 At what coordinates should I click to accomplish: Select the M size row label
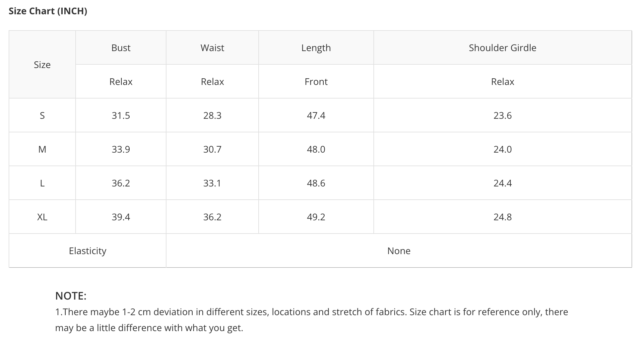[x=42, y=149]
